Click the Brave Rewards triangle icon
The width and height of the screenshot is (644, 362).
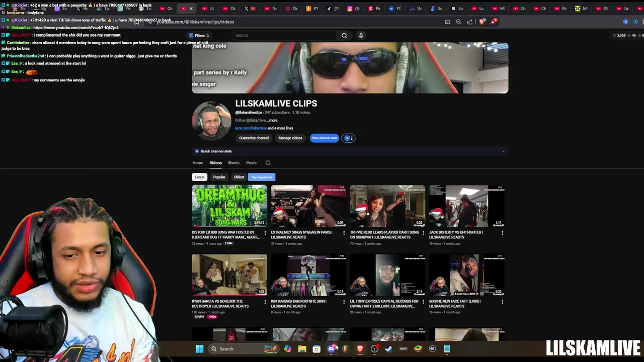(x=494, y=22)
